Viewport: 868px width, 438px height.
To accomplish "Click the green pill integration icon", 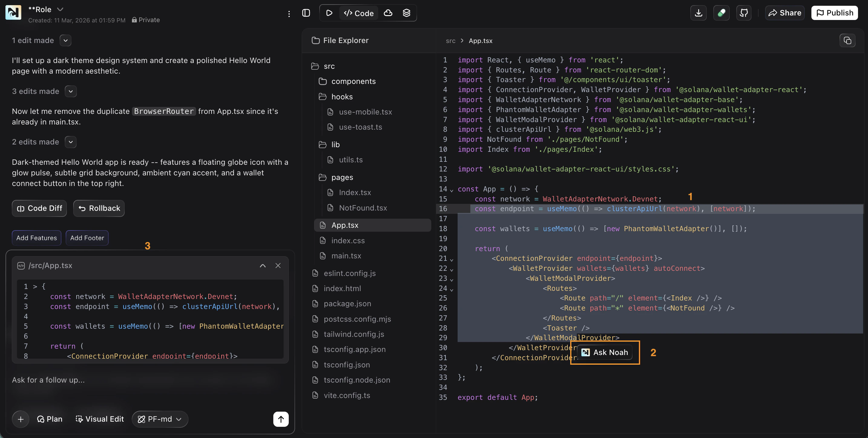I will point(722,13).
